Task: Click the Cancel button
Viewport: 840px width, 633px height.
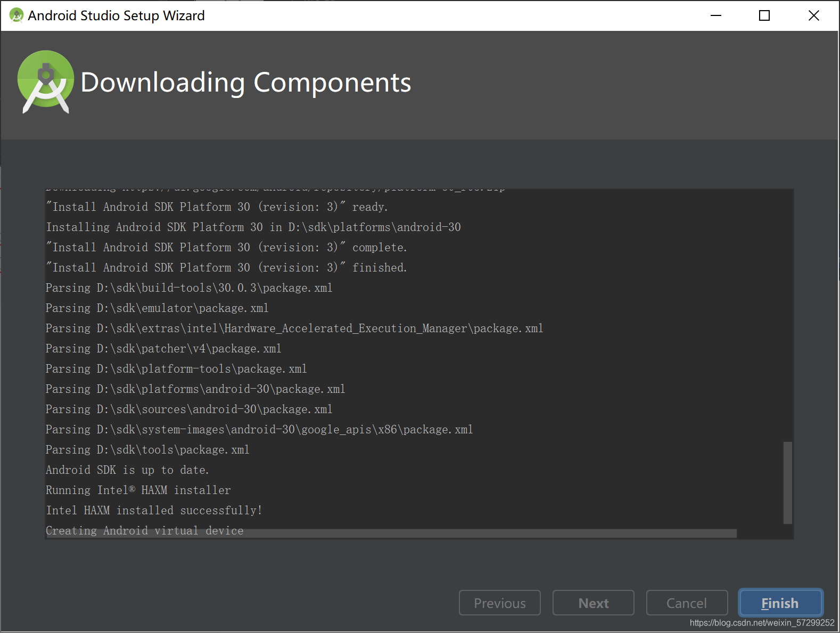Action: pos(687,603)
